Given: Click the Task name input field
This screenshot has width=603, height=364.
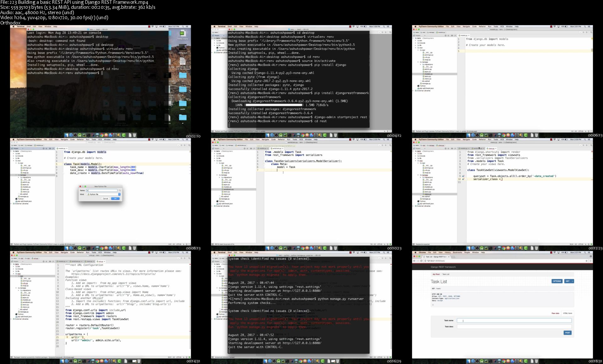Looking at the screenshot, I should tap(514, 320).
